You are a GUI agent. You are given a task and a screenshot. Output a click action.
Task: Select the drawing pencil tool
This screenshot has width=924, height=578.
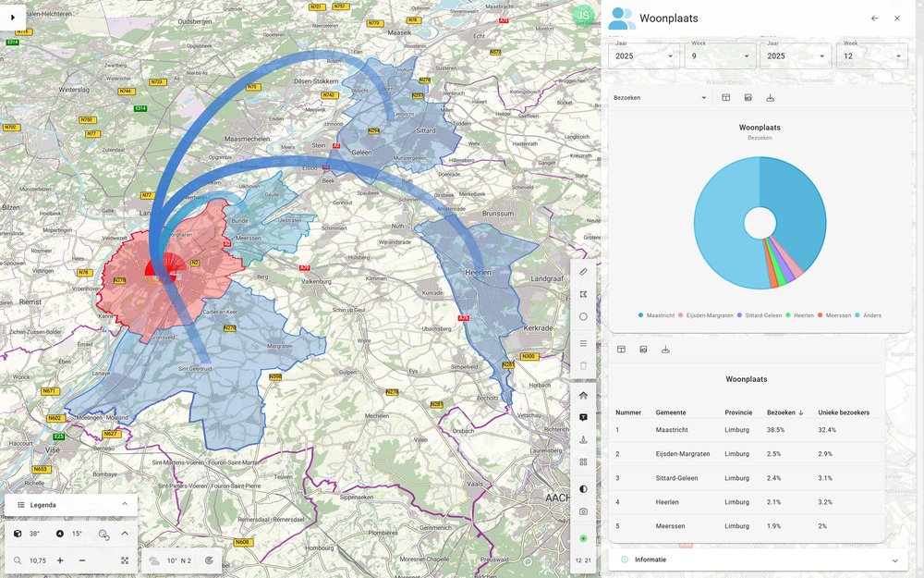tap(584, 272)
